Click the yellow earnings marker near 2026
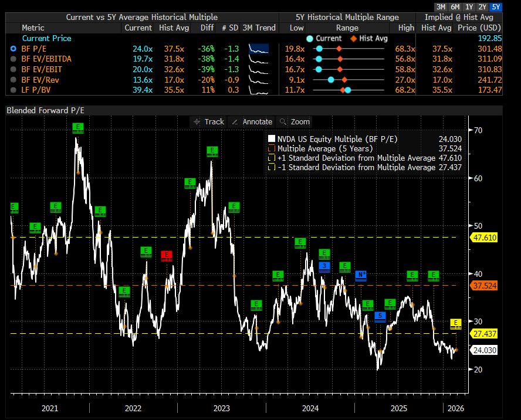The width and height of the screenshot is (521, 420). point(455,323)
